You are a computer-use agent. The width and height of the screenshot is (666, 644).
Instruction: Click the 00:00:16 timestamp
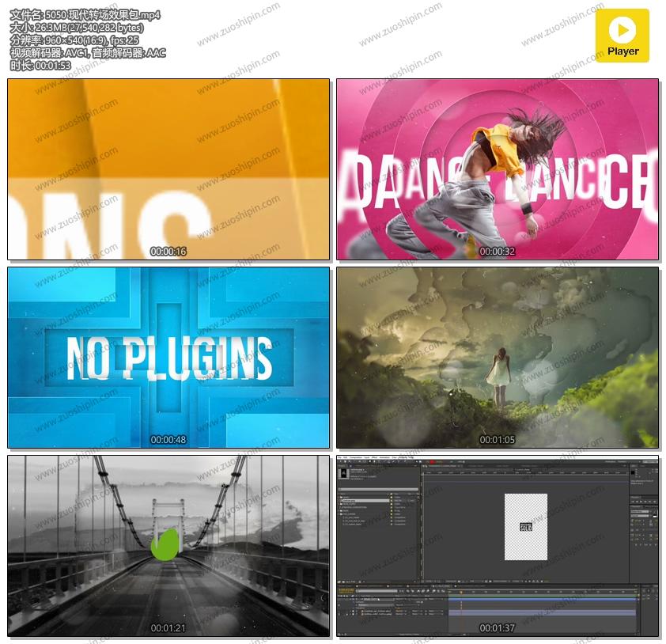pos(168,252)
